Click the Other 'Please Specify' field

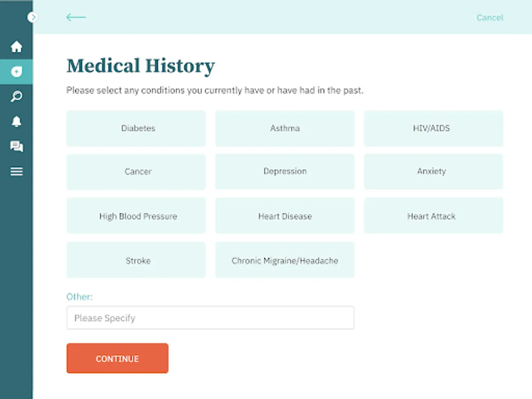click(210, 318)
